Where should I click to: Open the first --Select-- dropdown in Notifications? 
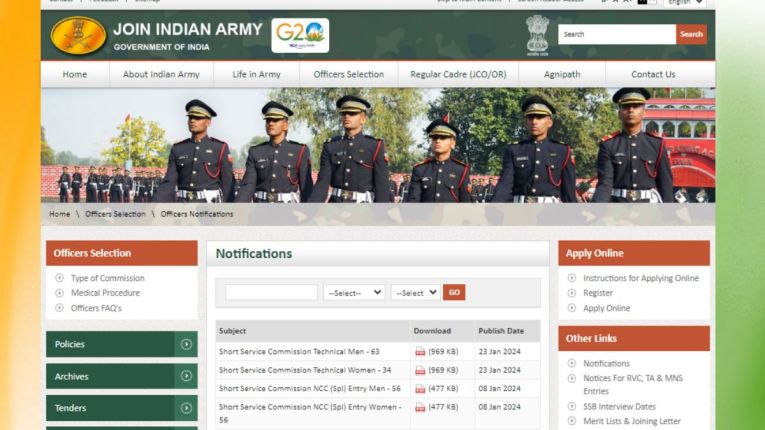354,293
